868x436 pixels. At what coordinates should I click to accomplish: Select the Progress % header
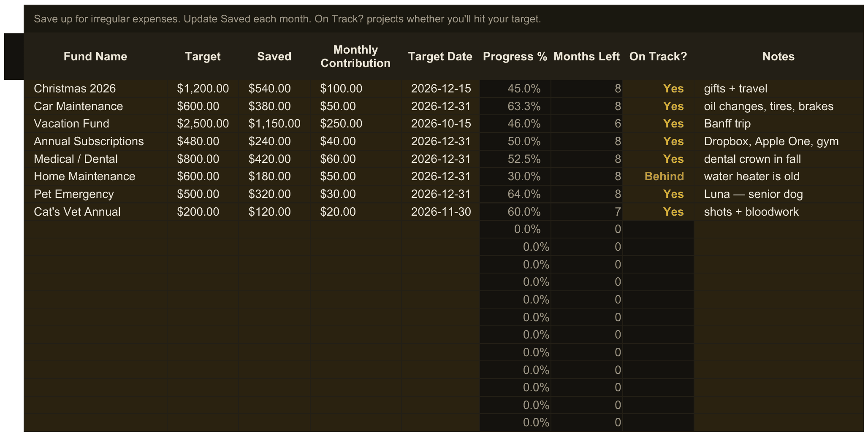click(515, 57)
